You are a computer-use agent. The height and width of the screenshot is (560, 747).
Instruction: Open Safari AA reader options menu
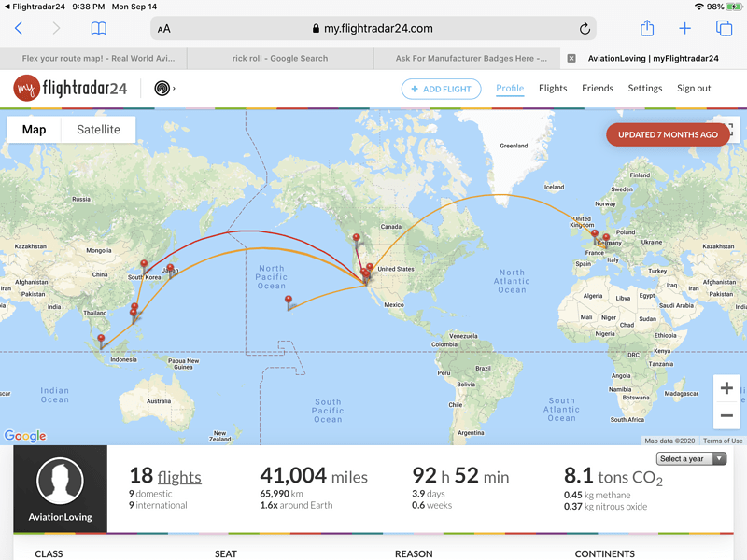click(164, 29)
